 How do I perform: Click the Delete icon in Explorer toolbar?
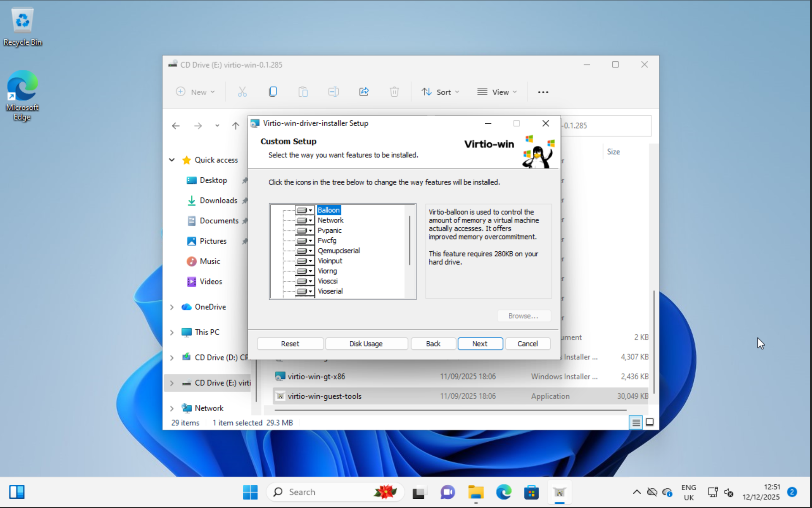click(x=394, y=92)
